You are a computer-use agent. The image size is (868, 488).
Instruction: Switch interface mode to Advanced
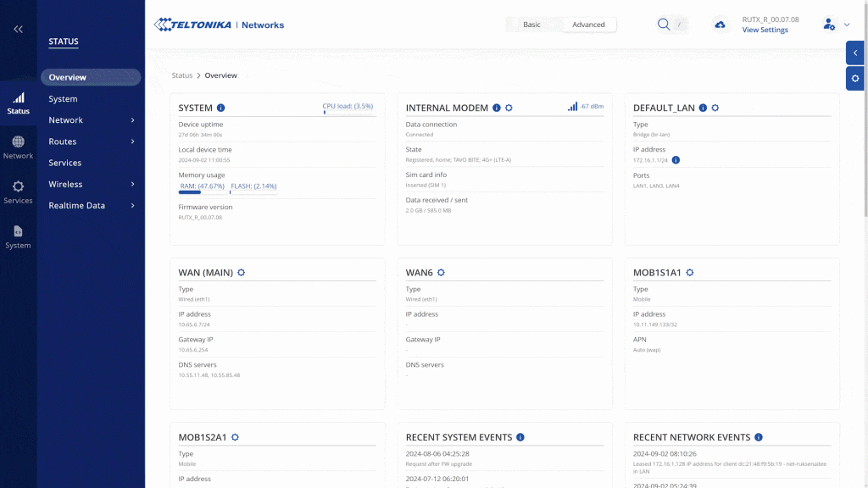tap(588, 25)
